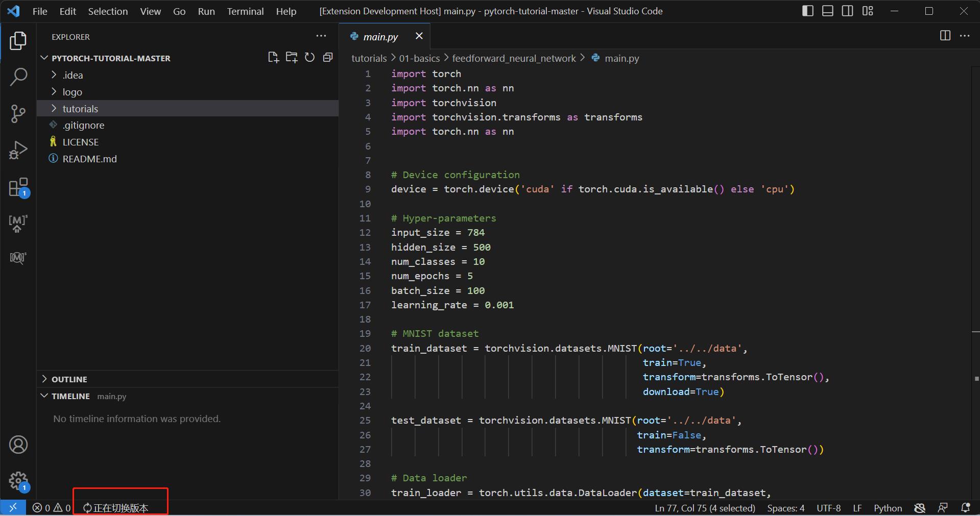The height and width of the screenshot is (516, 980).
Task: Open the Accounts menu icon
Action: point(18,445)
